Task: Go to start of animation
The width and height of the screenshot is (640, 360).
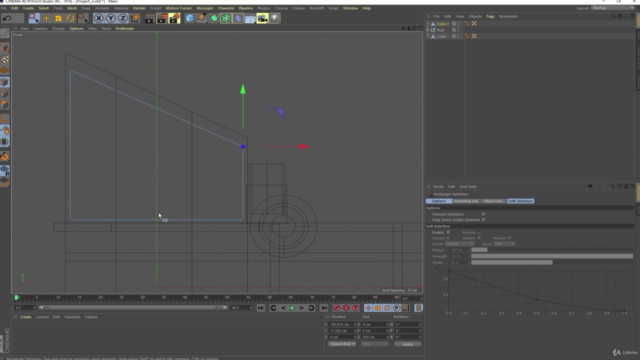Action: click(260, 308)
